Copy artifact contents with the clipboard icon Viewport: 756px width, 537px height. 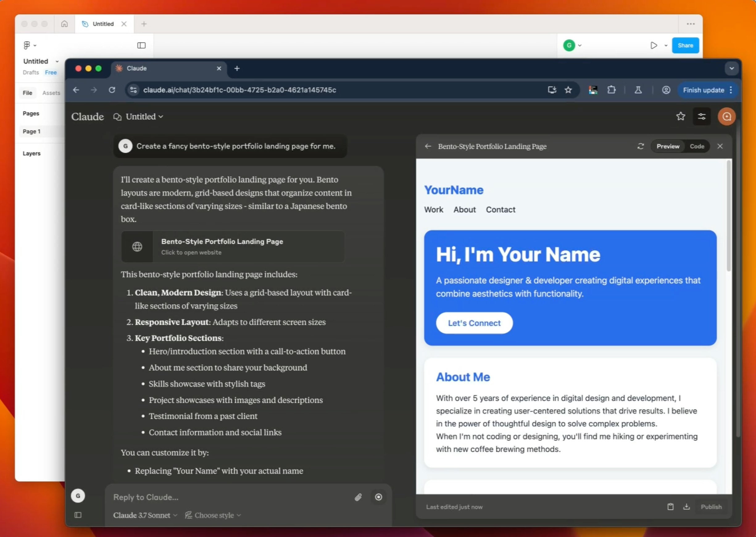point(671,506)
